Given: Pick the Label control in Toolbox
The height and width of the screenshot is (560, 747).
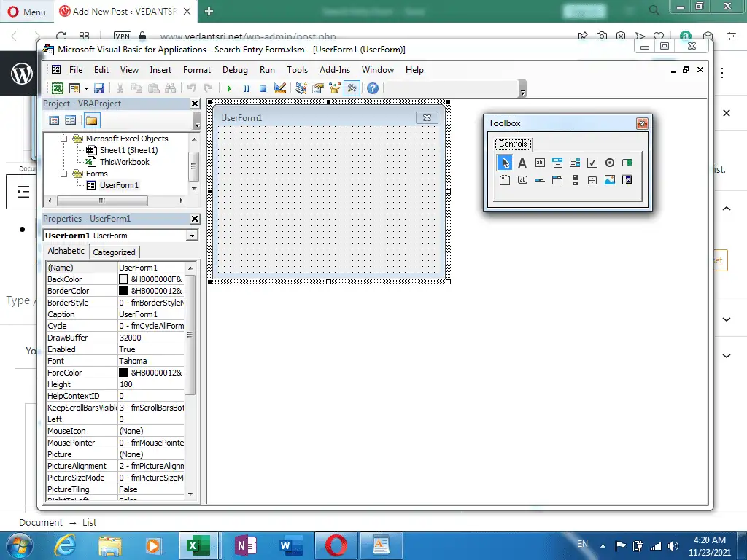Looking at the screenshot, I should coord(522,163).
